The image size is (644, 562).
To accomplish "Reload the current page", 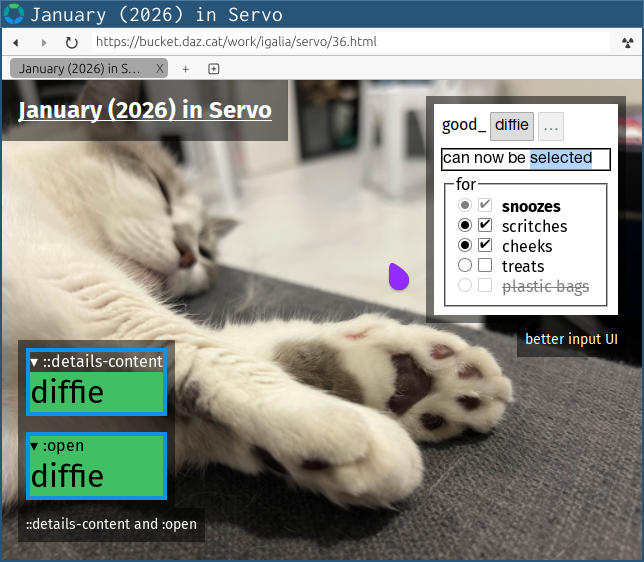I will click(71, 43).
